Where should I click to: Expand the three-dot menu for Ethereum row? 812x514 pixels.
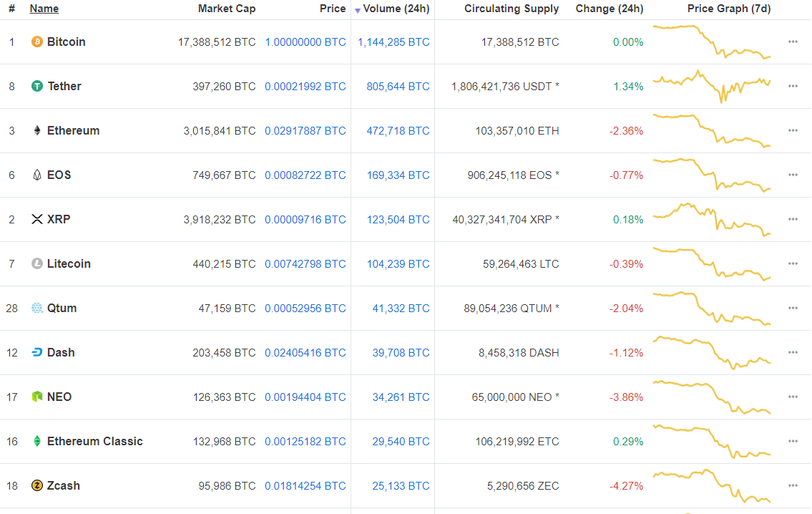[793, 131]
